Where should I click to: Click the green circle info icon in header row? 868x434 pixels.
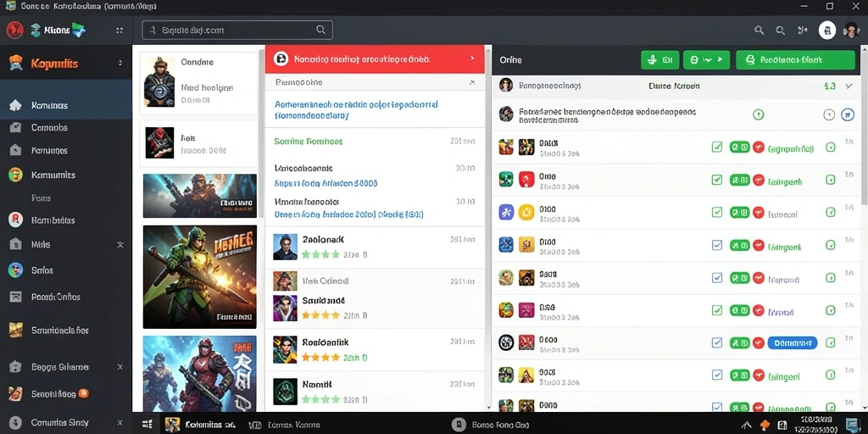[x=759, y=114]
